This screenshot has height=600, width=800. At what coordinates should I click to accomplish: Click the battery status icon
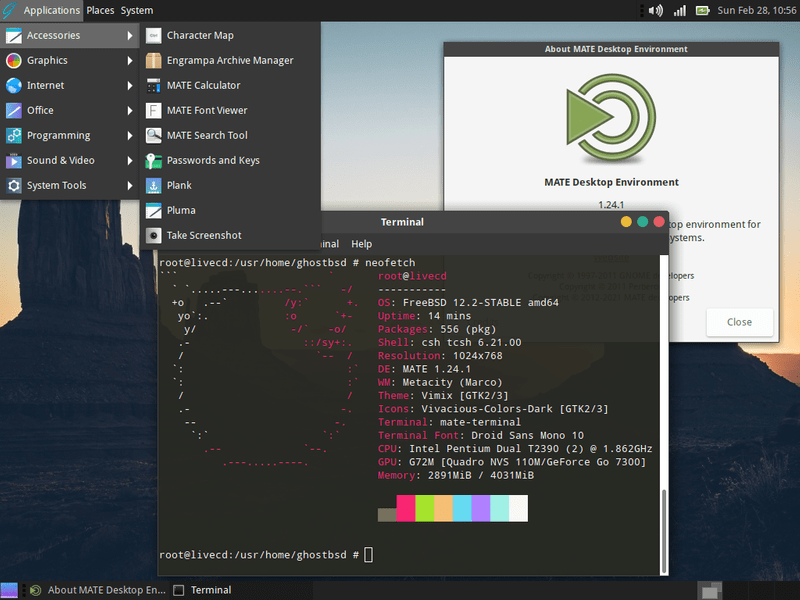[703, 10]
